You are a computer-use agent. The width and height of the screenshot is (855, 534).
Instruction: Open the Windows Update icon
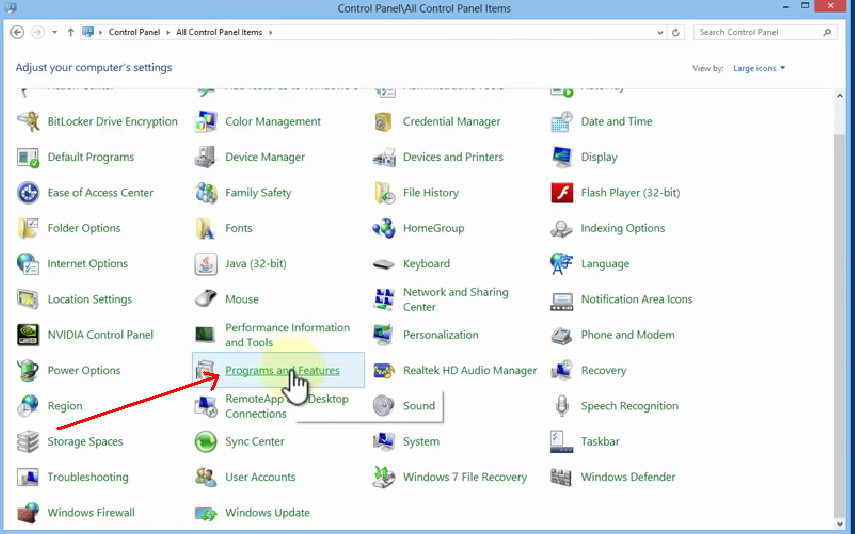click(x=206, y=513)
